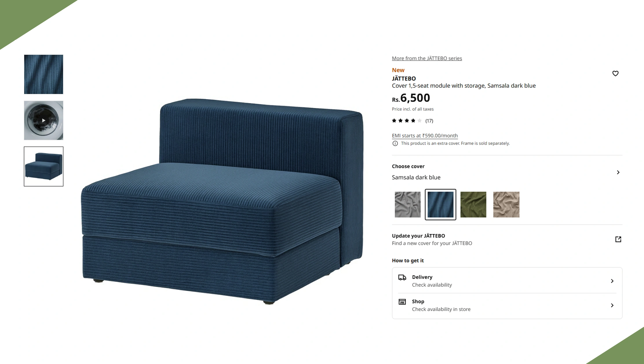Image resolution: width=644 pixels, height=364 pixels.
Task: Click the shop store icon
Action: [402, 302]
